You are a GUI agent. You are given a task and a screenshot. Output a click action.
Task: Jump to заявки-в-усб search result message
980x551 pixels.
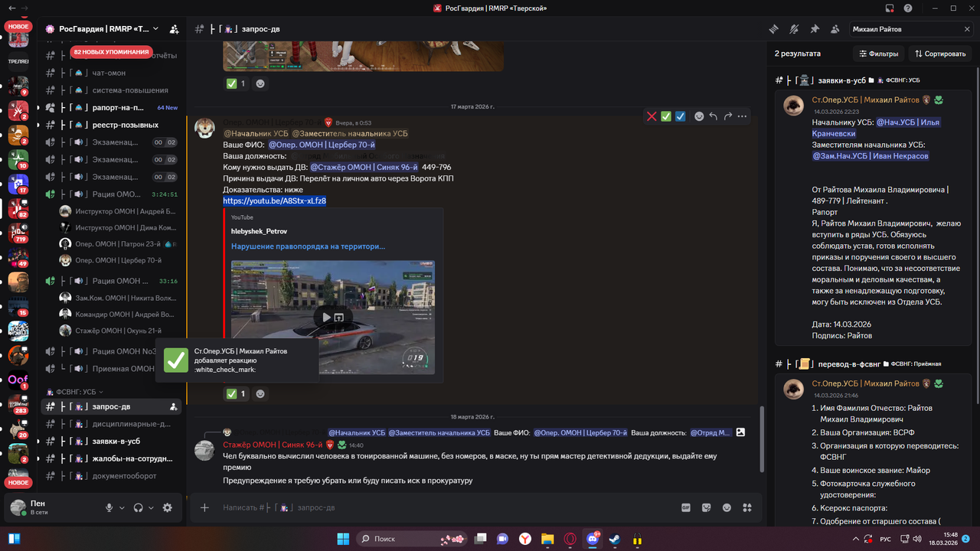point(873,218)
